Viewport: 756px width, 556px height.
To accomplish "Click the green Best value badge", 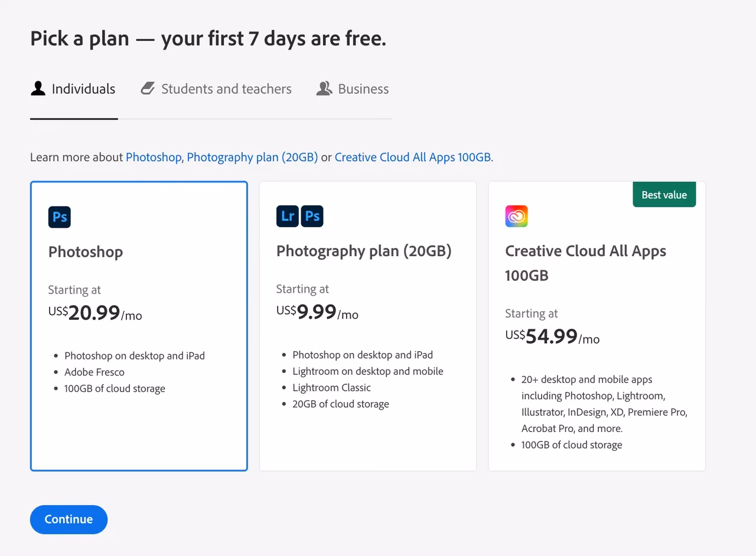I will 664,194.
